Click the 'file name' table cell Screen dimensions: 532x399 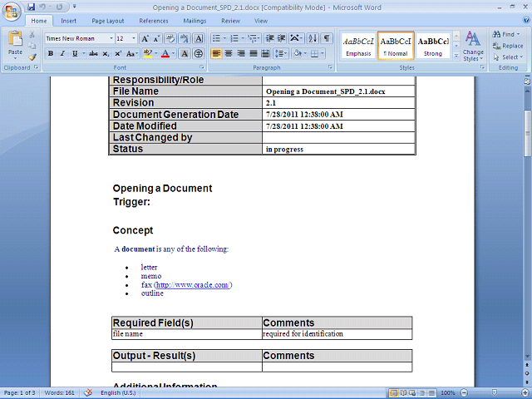click(x=186, y=334)
